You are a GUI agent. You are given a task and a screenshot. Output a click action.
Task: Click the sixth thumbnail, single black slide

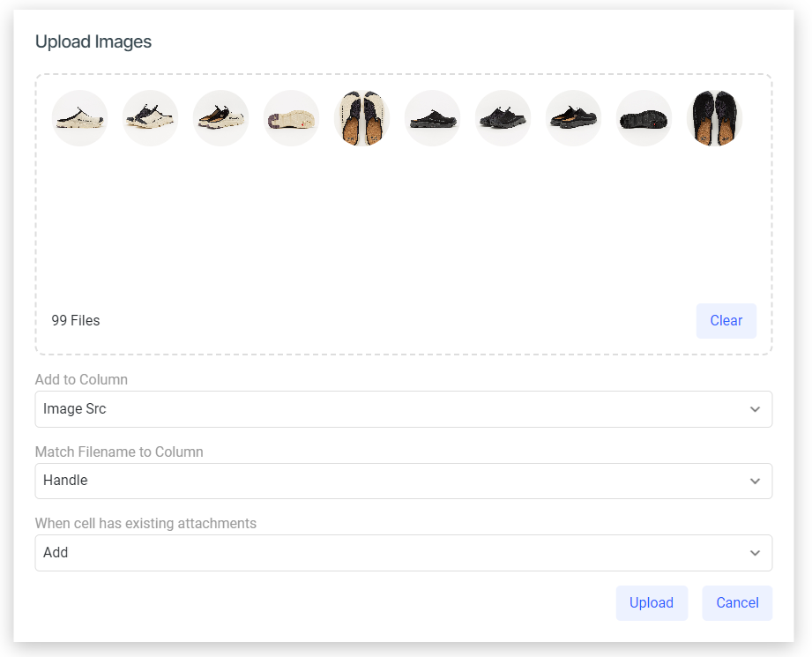tap(432, 118)
